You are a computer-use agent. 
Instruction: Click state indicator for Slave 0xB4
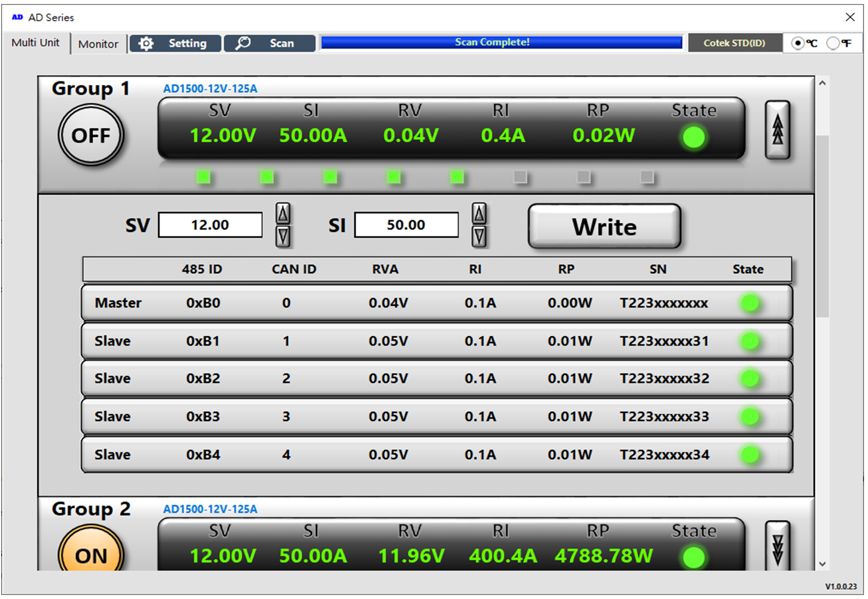pos(750,455)
